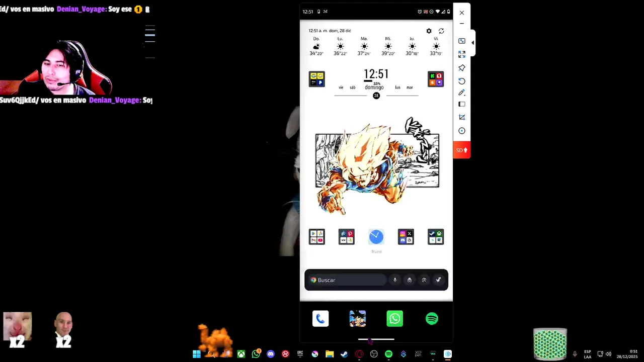Open the Phone app in the dock
The image size is (644, 362).
tap(320, 319)
